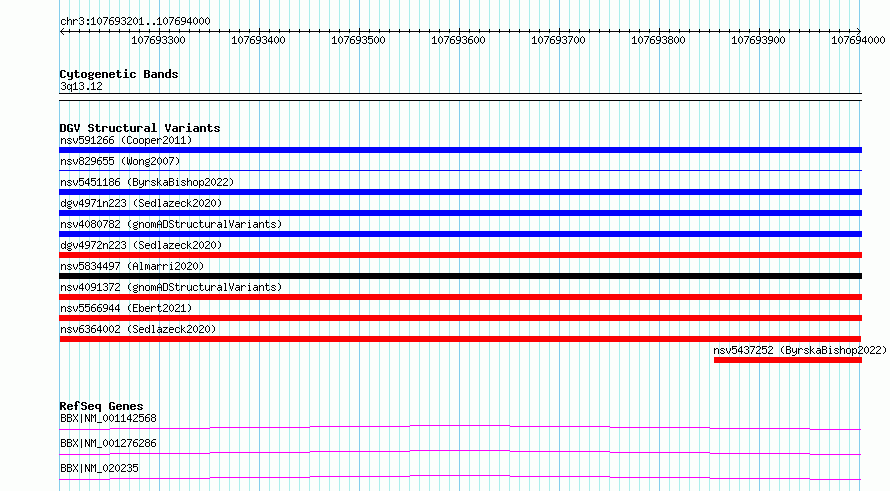Open the nsv829655 (Wong2007) variant label

(120, 161)
